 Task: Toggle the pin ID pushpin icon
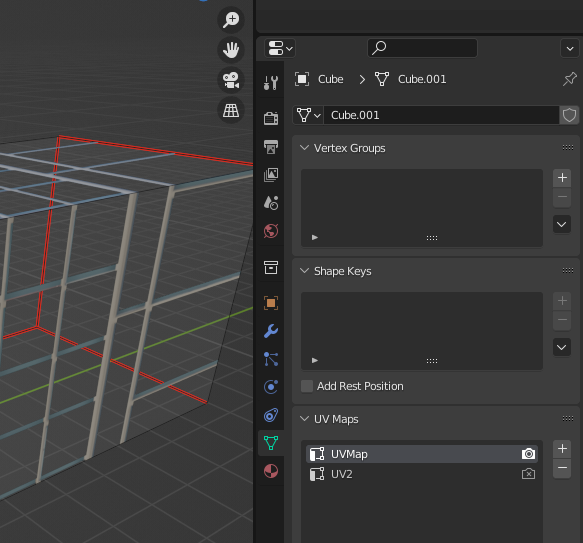(x=570, y=79)
